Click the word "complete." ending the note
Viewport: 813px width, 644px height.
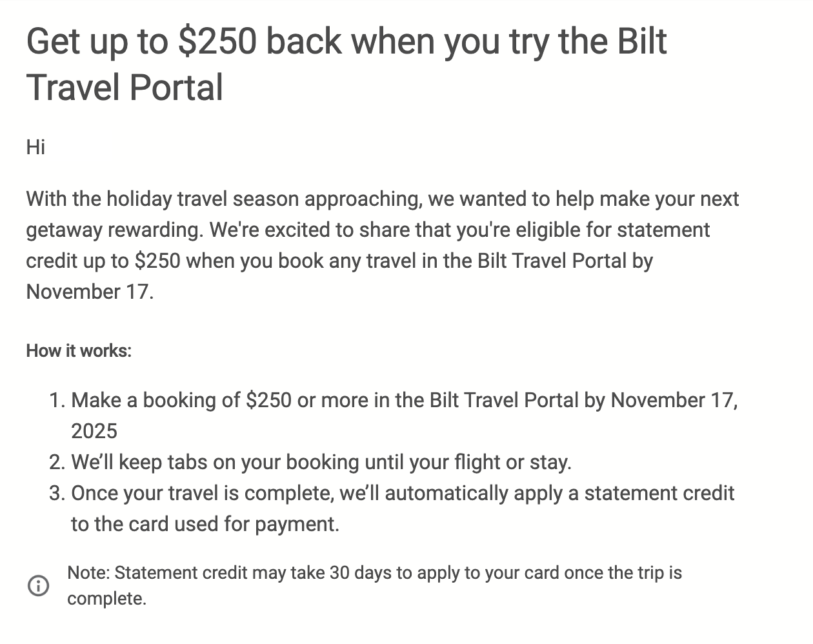(106, 599)
